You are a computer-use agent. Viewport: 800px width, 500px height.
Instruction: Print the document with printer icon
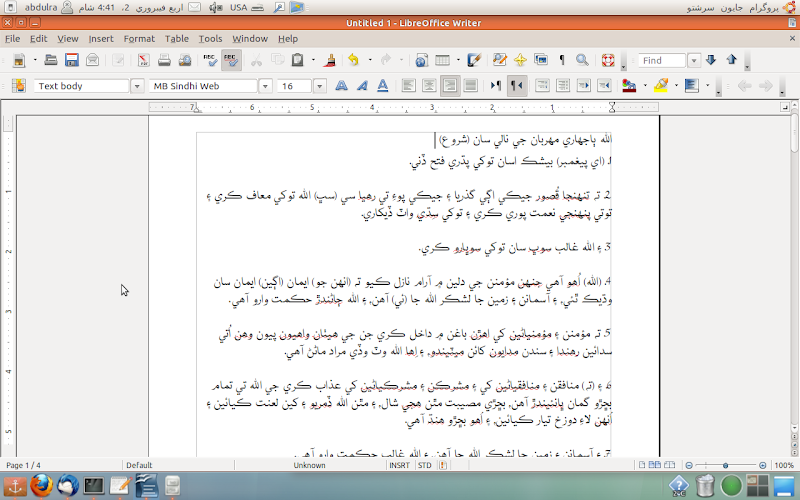click(164, 60)
